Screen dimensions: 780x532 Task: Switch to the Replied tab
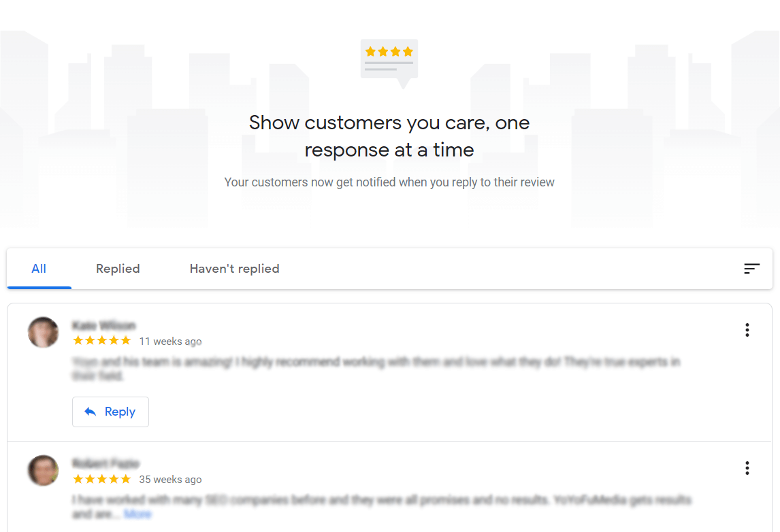(117, 269)
